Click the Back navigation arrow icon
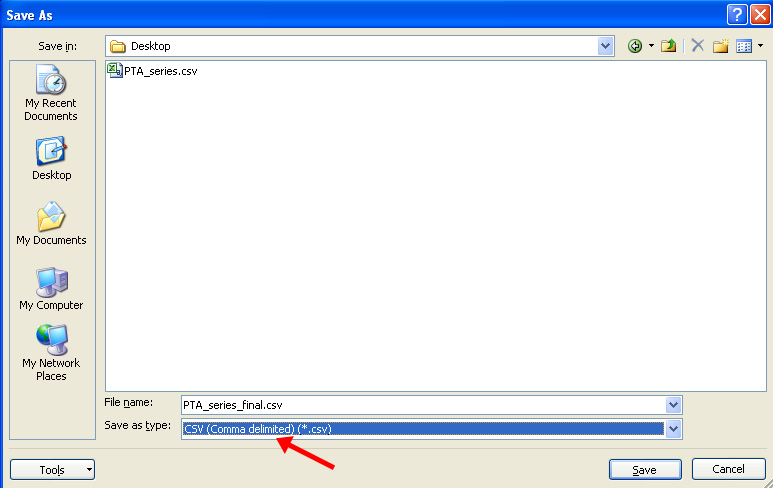Screen dimensions: 773x488 point(635,46)
